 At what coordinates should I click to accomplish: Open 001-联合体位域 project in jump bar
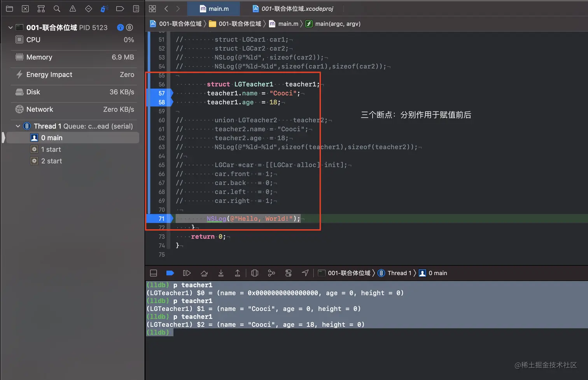click(176, 24)
